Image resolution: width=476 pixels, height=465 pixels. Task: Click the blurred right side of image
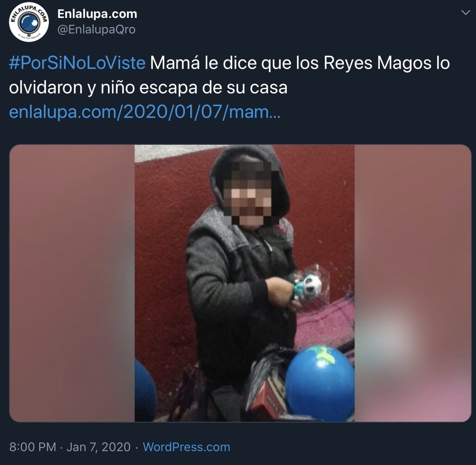(x=412, y=283)
